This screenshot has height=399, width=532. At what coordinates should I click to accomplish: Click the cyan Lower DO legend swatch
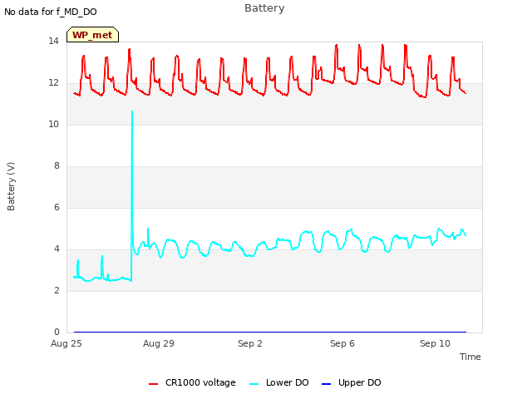254,384
